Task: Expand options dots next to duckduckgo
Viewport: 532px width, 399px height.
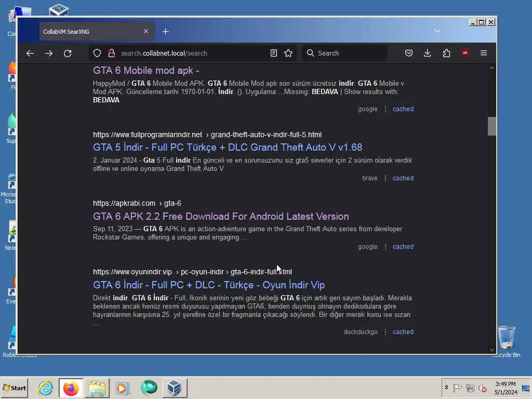Action: pos(385,332)
